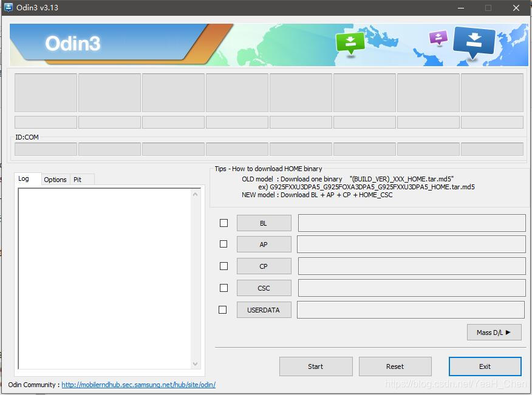Click the Odin3 app icon in title bar

click(x=8, y=7)
